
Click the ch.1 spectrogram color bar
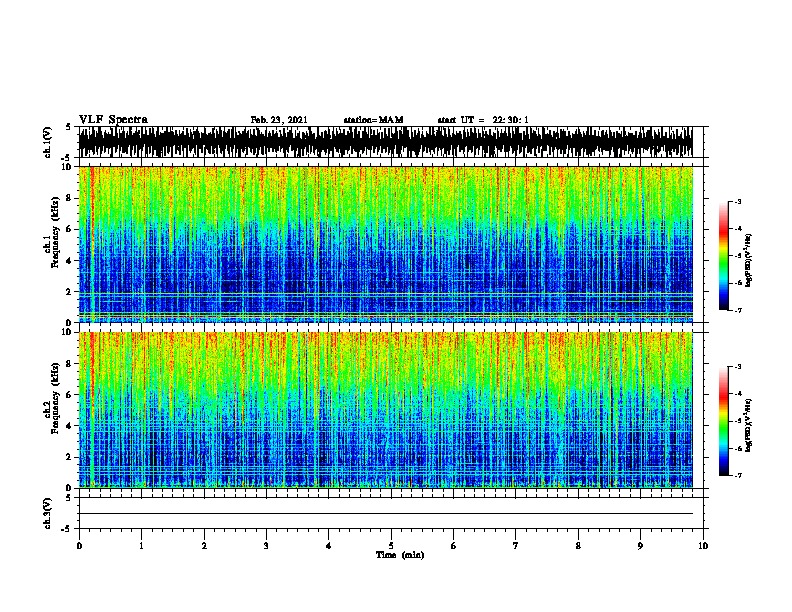[724, 256]
